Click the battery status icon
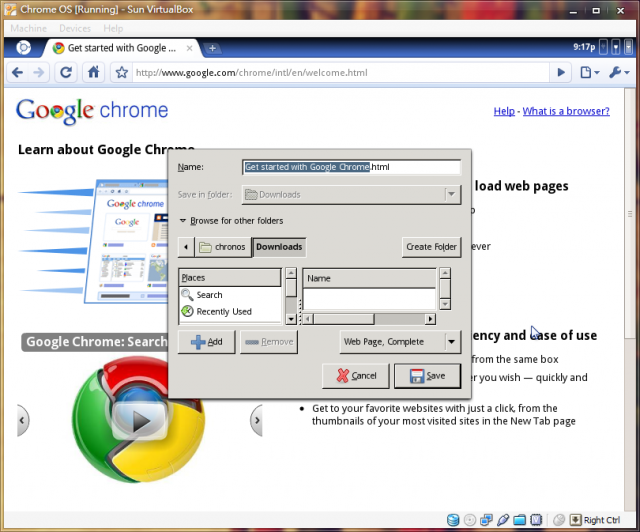 (629, 47)
